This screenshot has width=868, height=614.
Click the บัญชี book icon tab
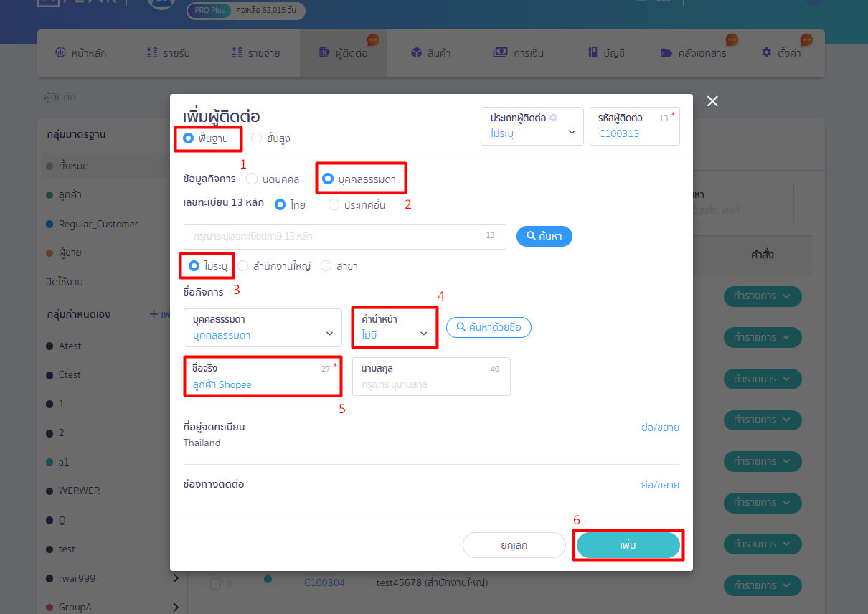(x=593, y=52)
